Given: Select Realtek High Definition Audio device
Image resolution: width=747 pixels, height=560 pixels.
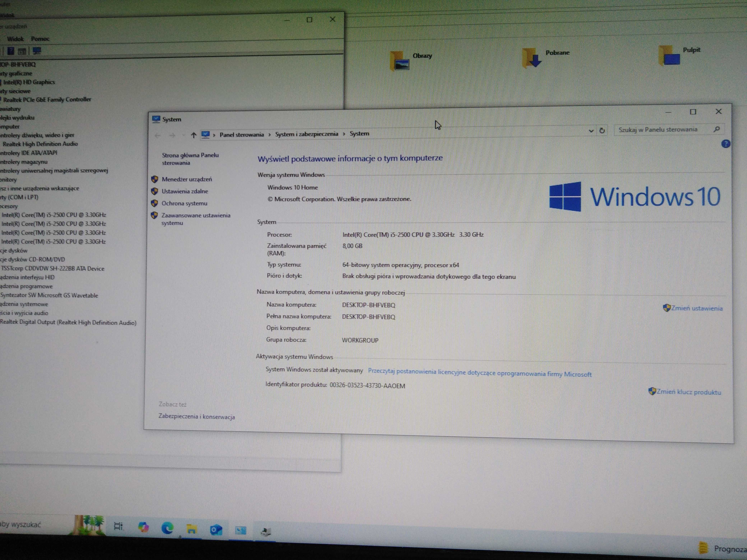Looking at the screenshot, I should pyautogui.click(x=40, y=144).
